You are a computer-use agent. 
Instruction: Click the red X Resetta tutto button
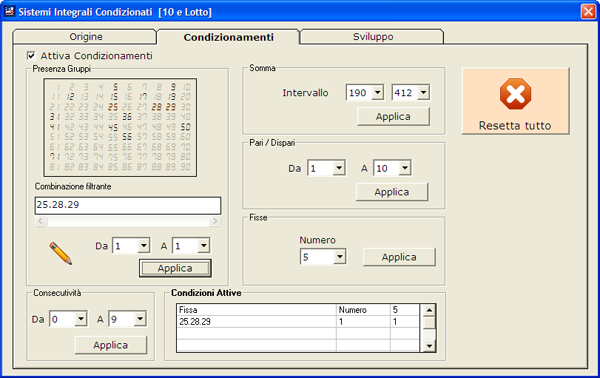coord(515,101)
